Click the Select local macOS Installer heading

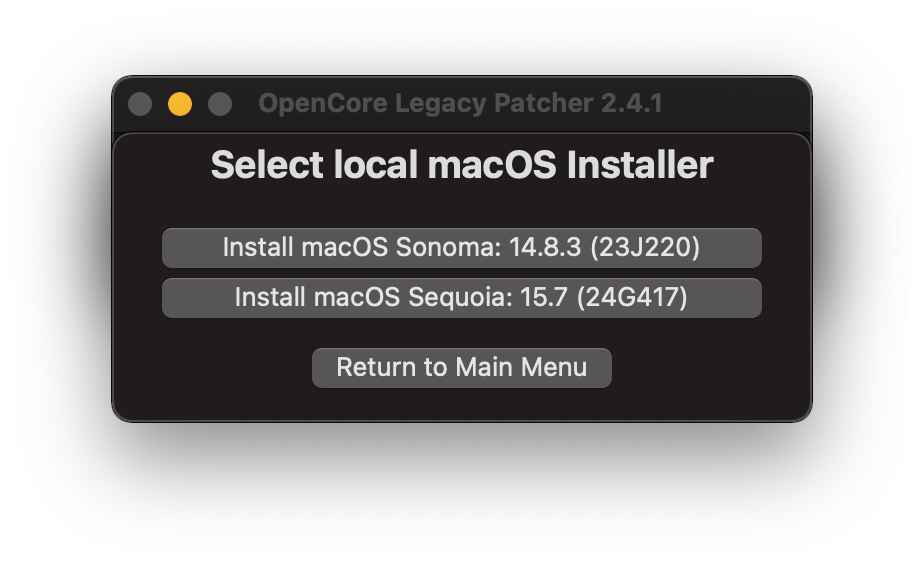[x=461, y=165]
